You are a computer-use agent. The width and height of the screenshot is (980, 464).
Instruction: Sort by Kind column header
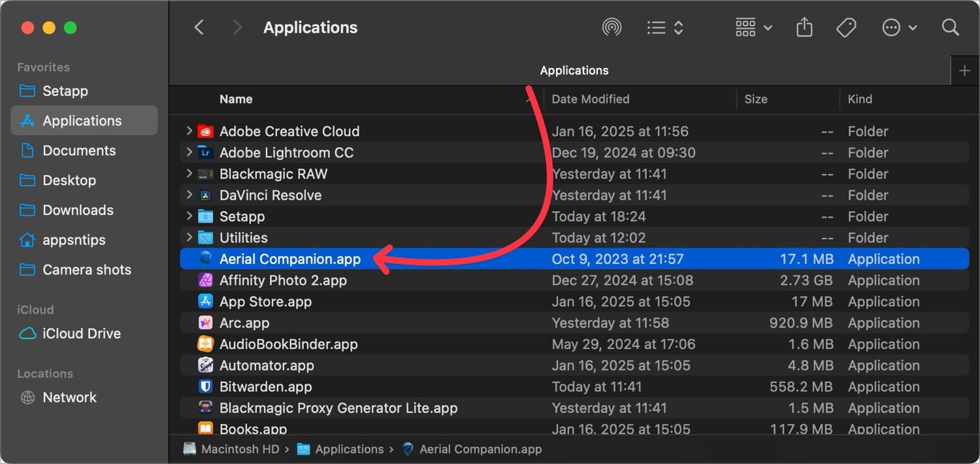(860, 99)
